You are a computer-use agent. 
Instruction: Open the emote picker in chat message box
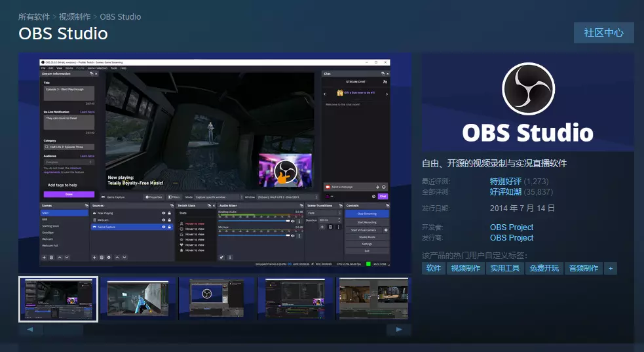[x=384, y=187]
